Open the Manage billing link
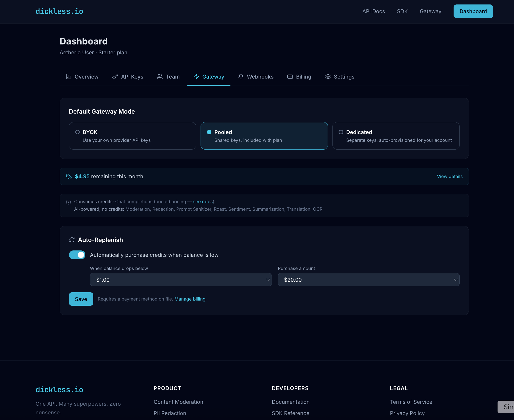This screenshot has height=420, width=514. pos(190,299)
